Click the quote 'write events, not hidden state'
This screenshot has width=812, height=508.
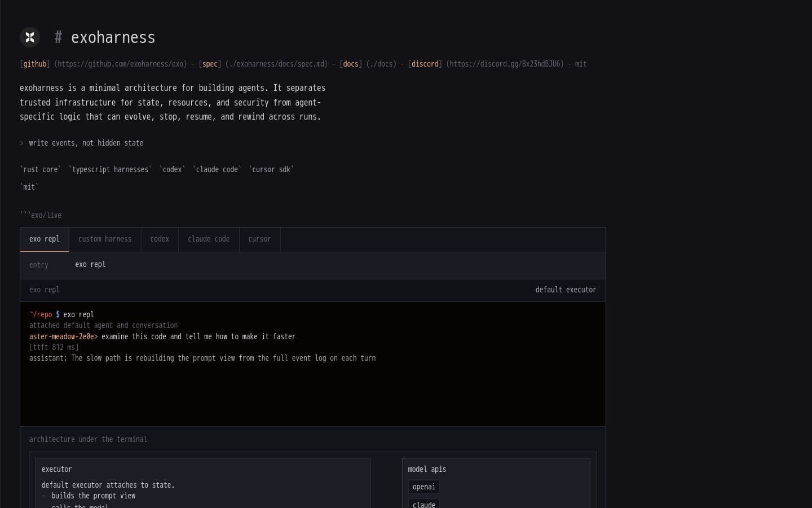[86, 143]
